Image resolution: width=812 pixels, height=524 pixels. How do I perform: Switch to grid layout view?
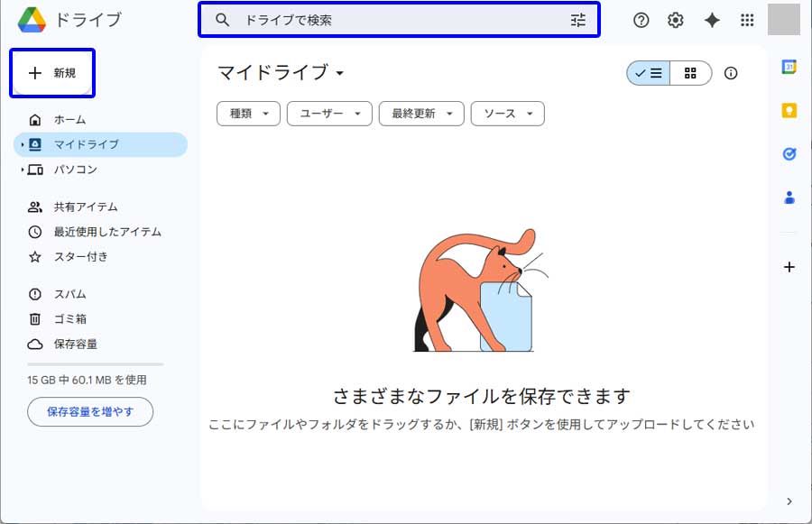(690, 73)
